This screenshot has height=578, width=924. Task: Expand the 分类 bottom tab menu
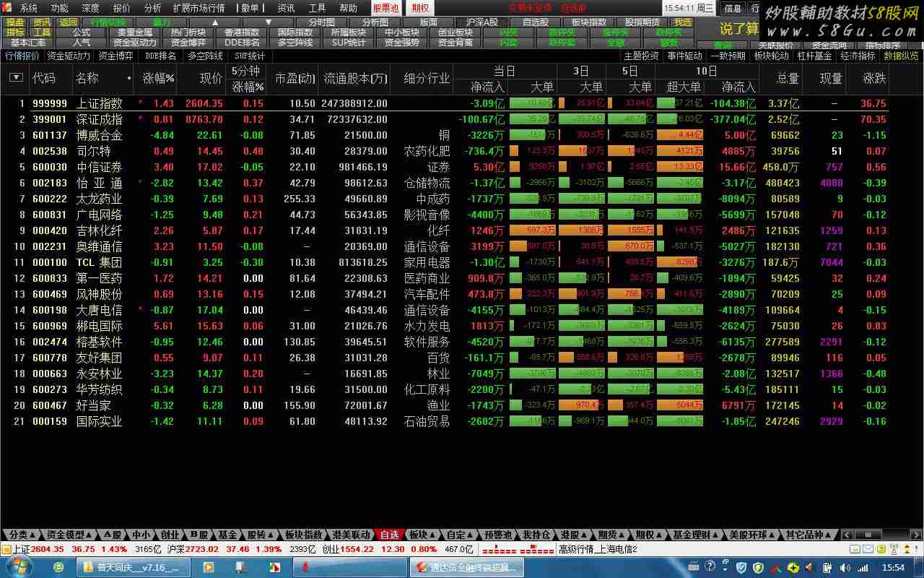22,535
